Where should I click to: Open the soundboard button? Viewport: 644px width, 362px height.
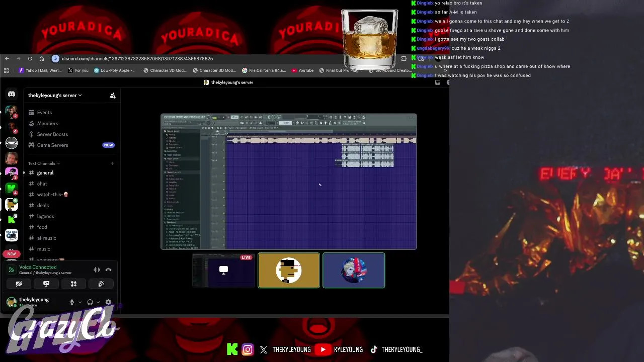click(101, 284)
